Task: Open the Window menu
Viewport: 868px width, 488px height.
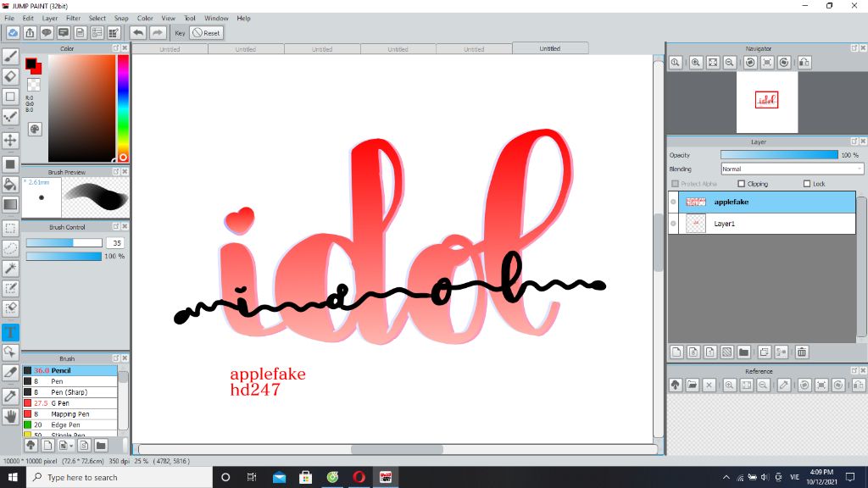Action: click(216, 19)
